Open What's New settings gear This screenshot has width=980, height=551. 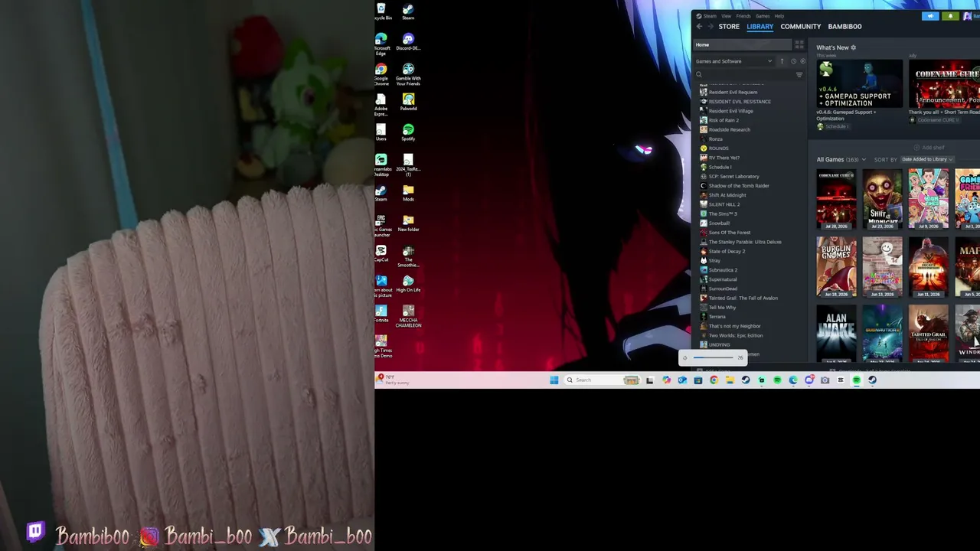(x=854, y=47)
